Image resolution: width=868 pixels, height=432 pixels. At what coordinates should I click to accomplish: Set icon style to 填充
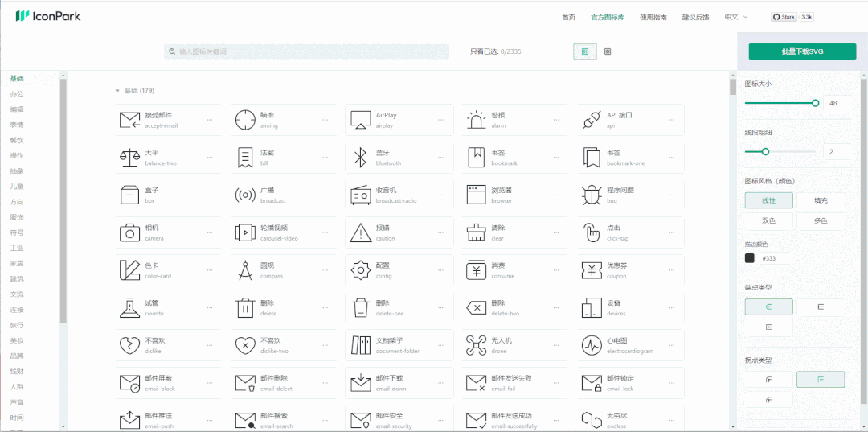tap(821, 200)
